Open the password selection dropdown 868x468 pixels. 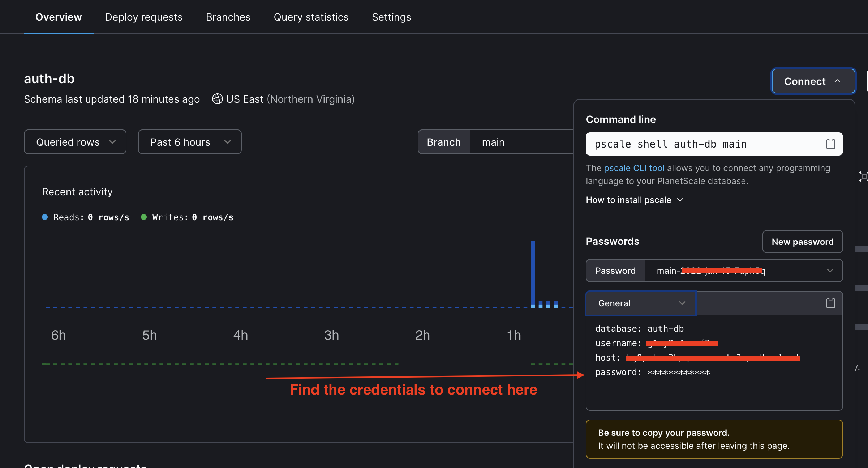(830, 270)
